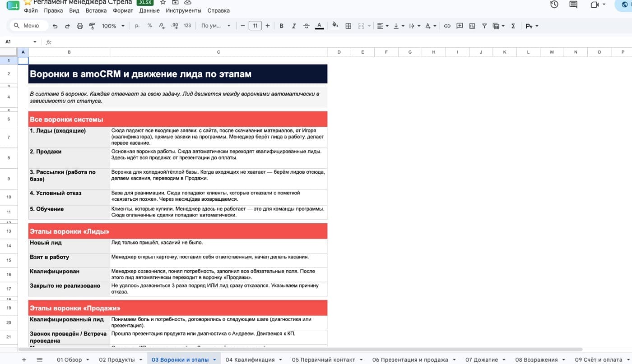Decrease font size with the minus button

point(243,26)
